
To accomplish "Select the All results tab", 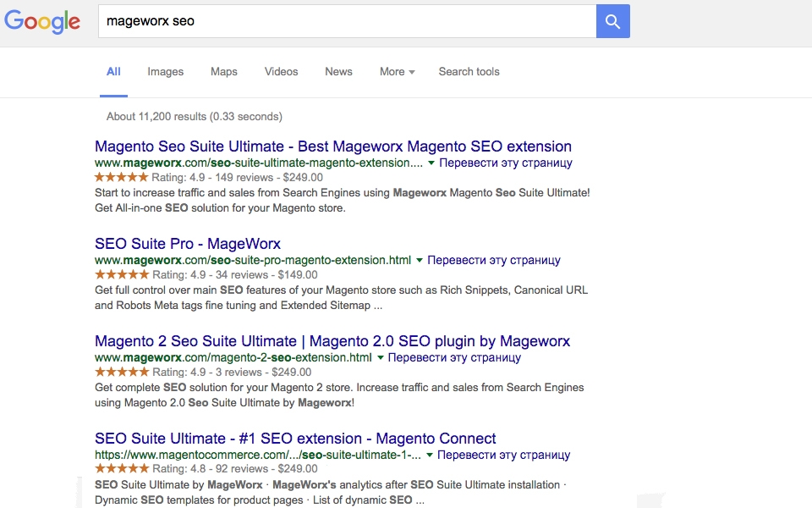I will (x=113, y=71).
